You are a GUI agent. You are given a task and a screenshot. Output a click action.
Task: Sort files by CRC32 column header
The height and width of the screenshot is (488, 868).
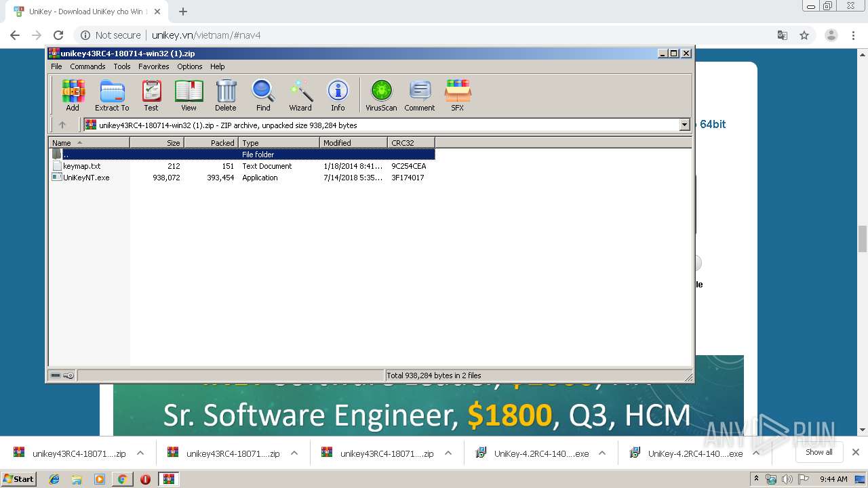(x=411, y=142)
